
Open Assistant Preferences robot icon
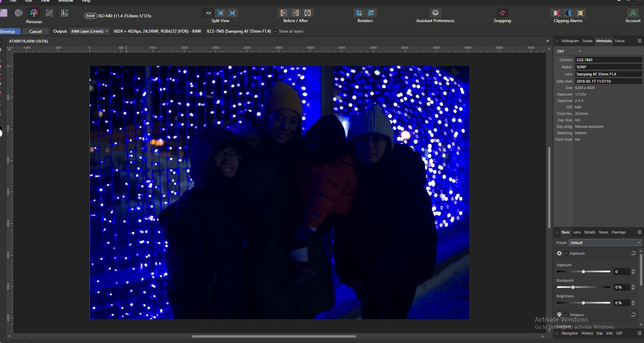pos(435,13)
